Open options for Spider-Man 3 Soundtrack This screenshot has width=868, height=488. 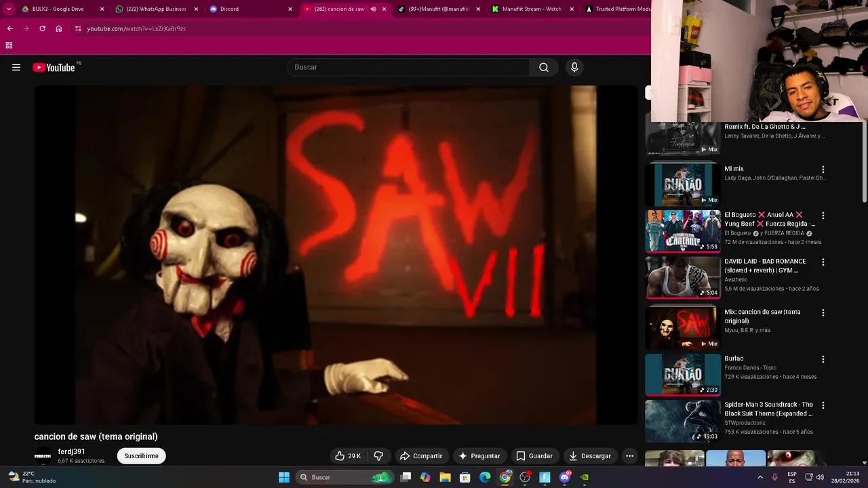[x=823, y=405]
